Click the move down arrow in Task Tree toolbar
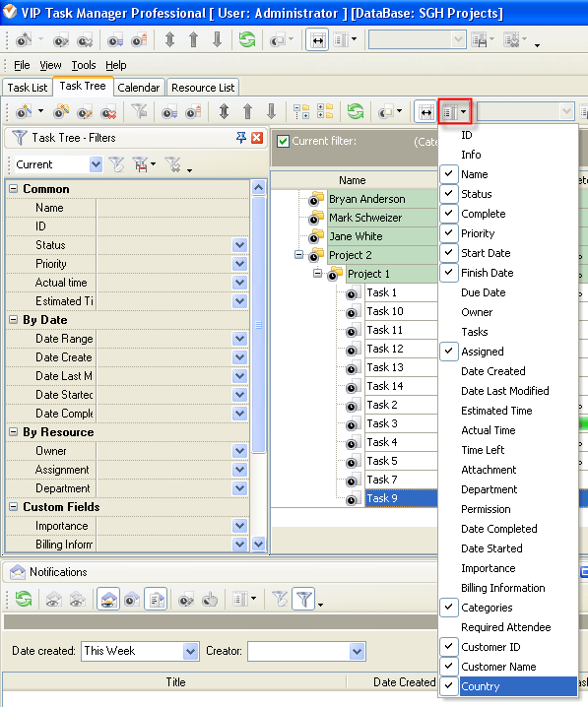The height and width of the screenshot is (707, 588). click(271, 111)
